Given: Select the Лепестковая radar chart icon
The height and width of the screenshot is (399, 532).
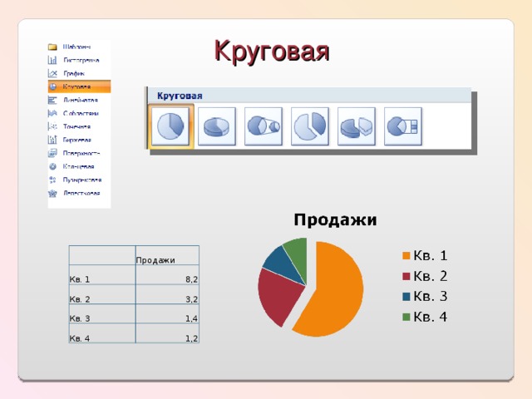Looking at the screenshot, I should pyautogui.click(x=52, y=193).
